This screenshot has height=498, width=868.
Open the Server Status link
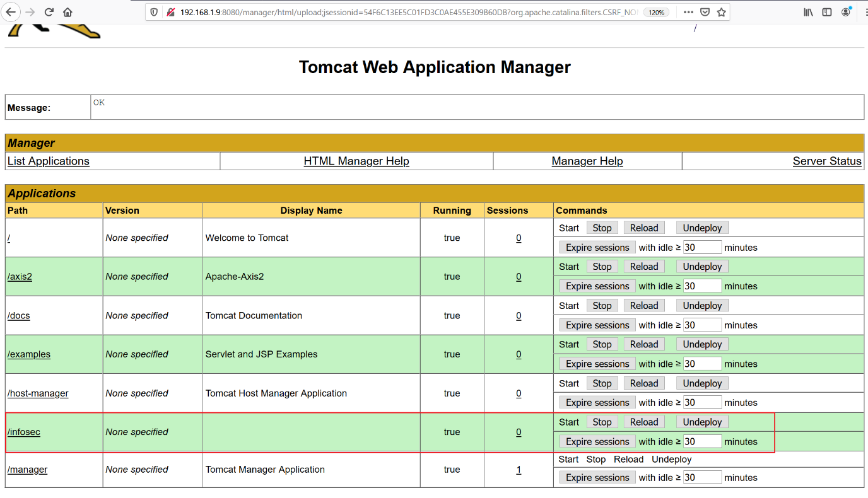click(x=826, y=161)
